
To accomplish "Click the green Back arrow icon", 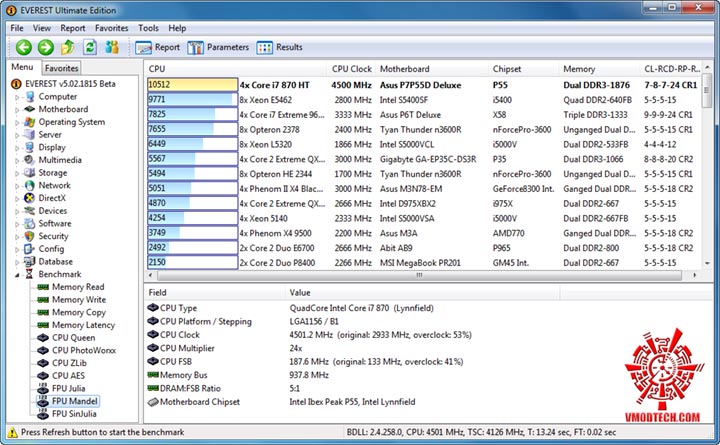I will [23, 47].
